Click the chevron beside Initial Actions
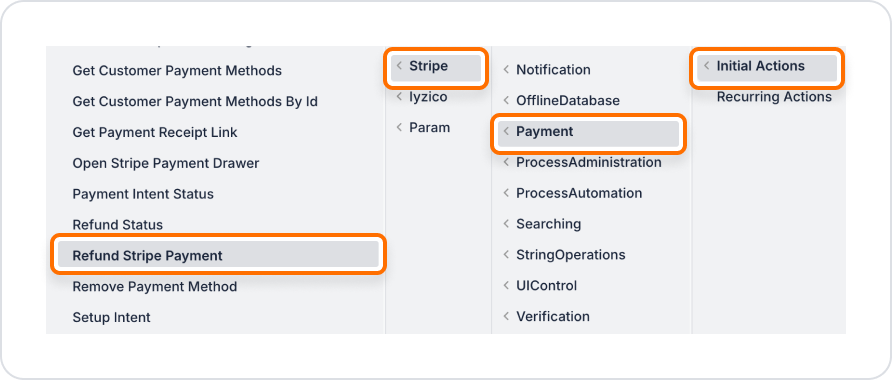This screenshot has height=380, width=892. [x=707, y=66]
